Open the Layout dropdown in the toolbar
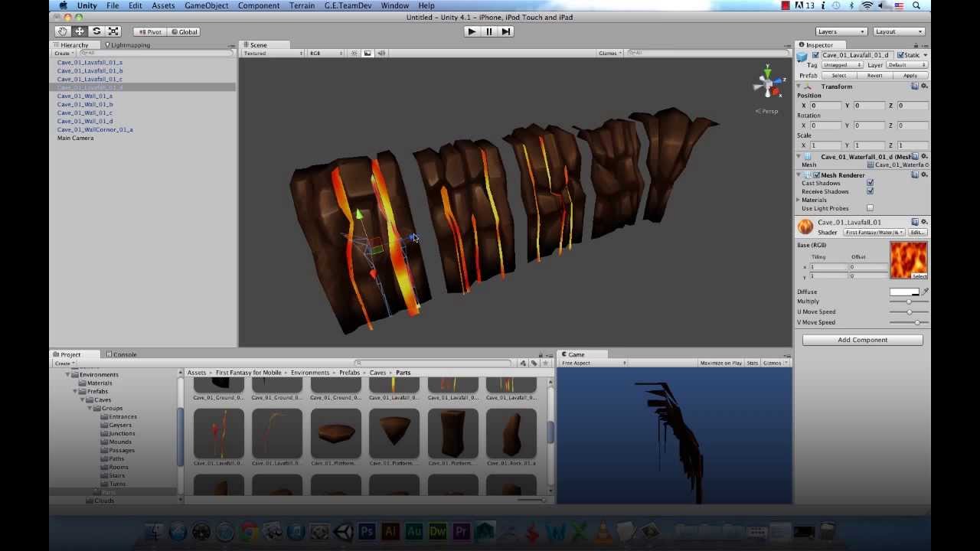This screenshot has width=980, height=551. tap(899, 31)
